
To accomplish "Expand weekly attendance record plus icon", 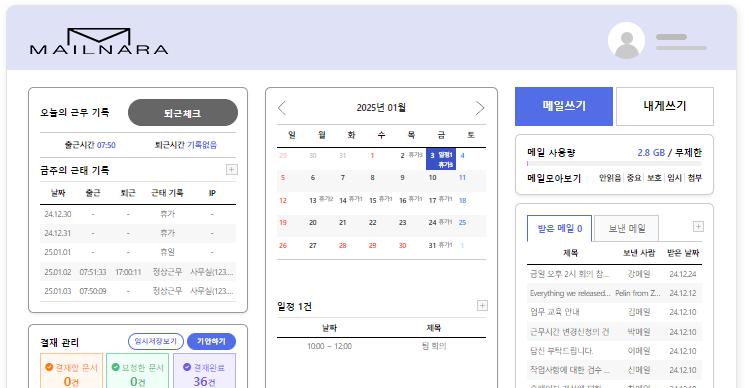I will pos(231,170).
